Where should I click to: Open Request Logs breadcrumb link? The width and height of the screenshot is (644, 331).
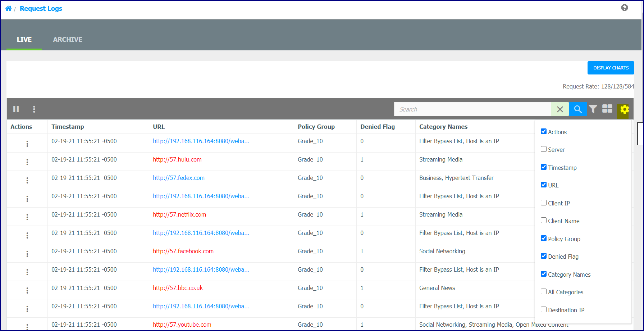[41, 8]
